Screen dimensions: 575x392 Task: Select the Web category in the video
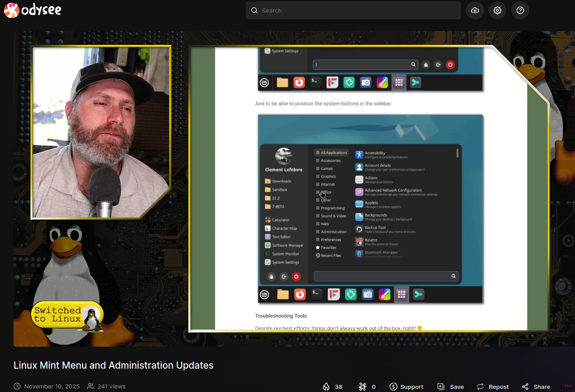(x=322, y=224)
